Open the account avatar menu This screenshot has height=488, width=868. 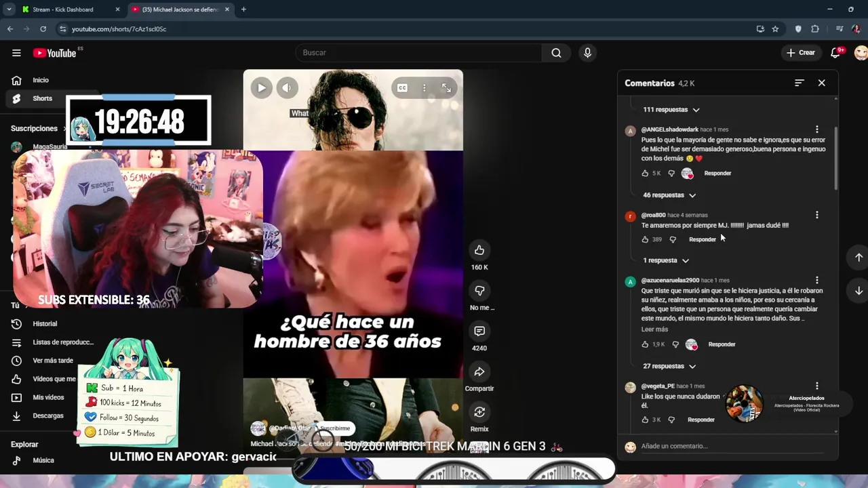tap(861, 53)
